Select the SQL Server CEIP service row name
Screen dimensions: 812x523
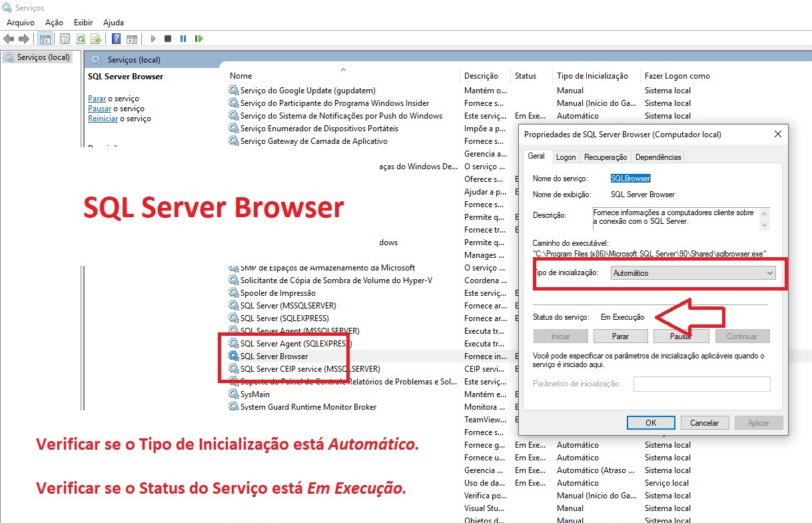click(310, 369)
